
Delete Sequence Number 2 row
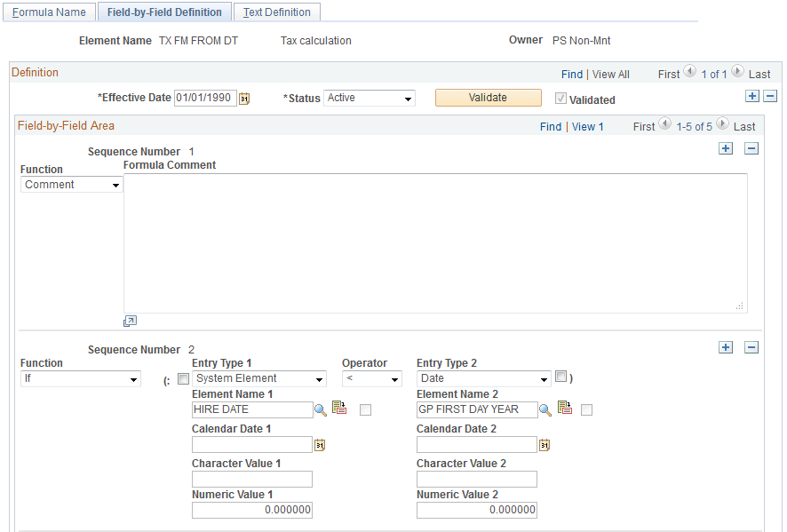coord(751,347)
